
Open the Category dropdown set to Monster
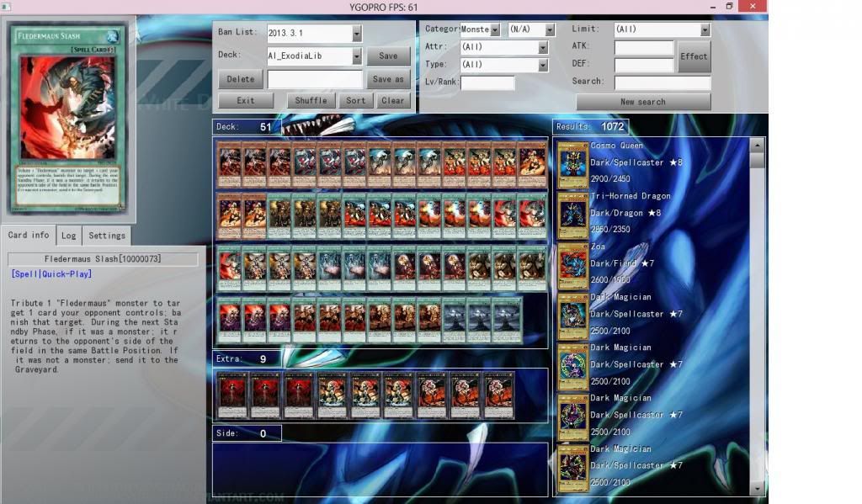[480, 29]
